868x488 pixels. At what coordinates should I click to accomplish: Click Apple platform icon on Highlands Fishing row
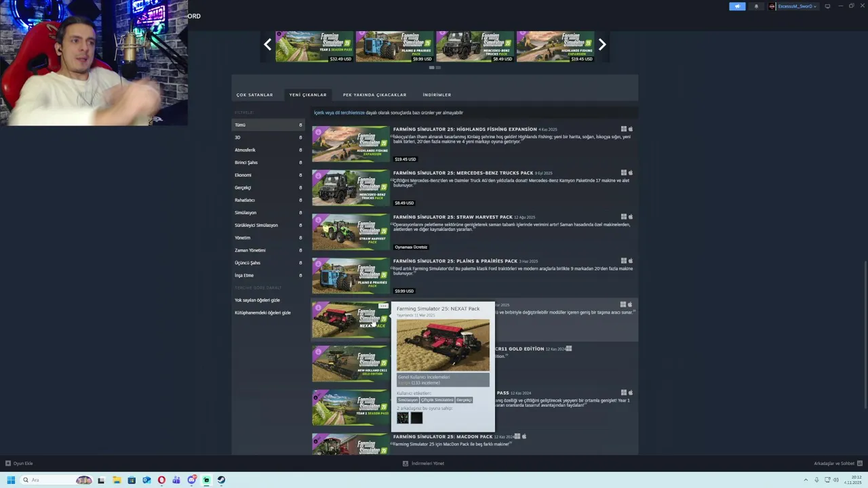coord(630,129)
